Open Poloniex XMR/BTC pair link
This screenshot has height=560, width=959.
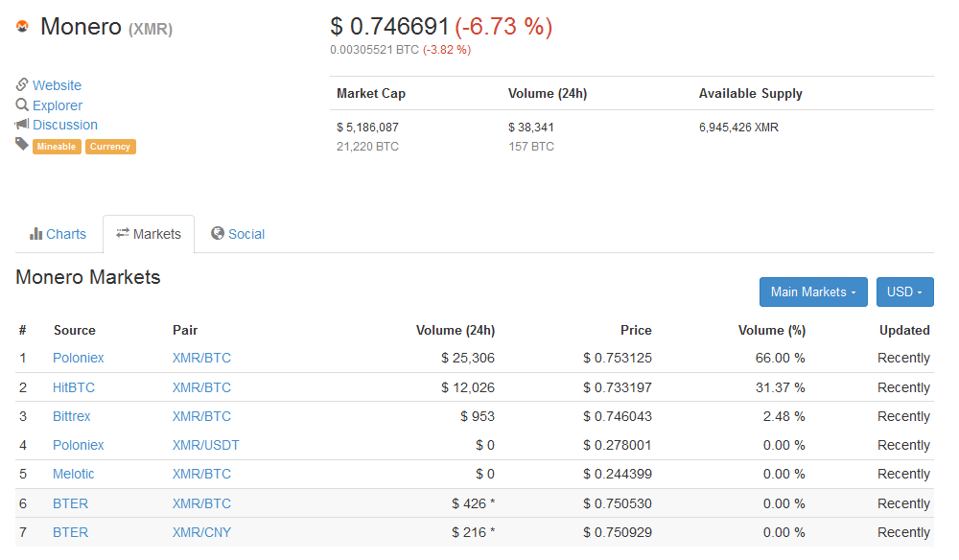pyautogui.click(x=201, y=358)
